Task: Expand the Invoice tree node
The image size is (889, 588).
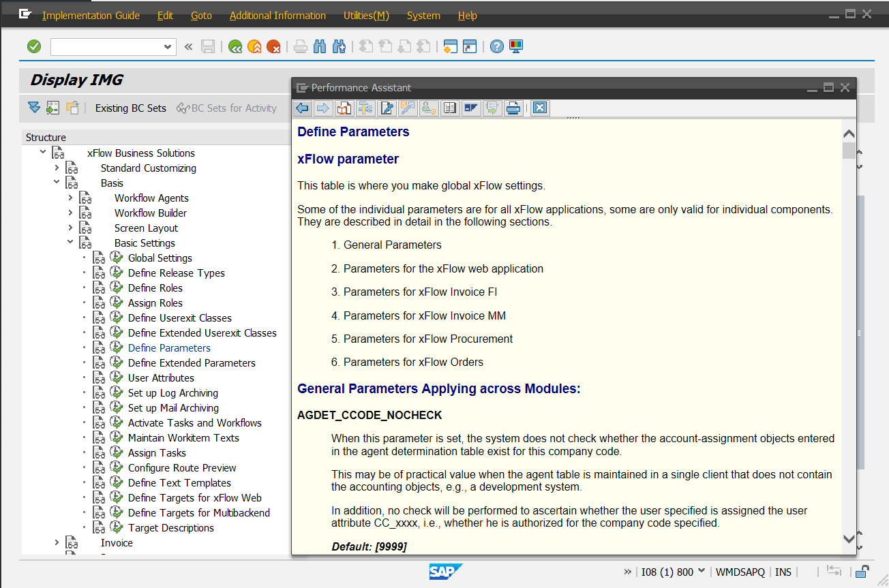Action: click(x=57, y=542)
